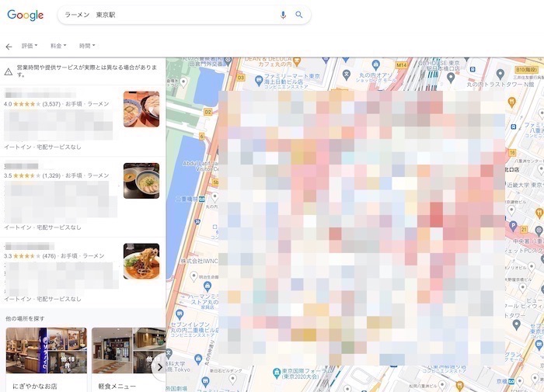Start voice search with microphone icon

(283, 15)
